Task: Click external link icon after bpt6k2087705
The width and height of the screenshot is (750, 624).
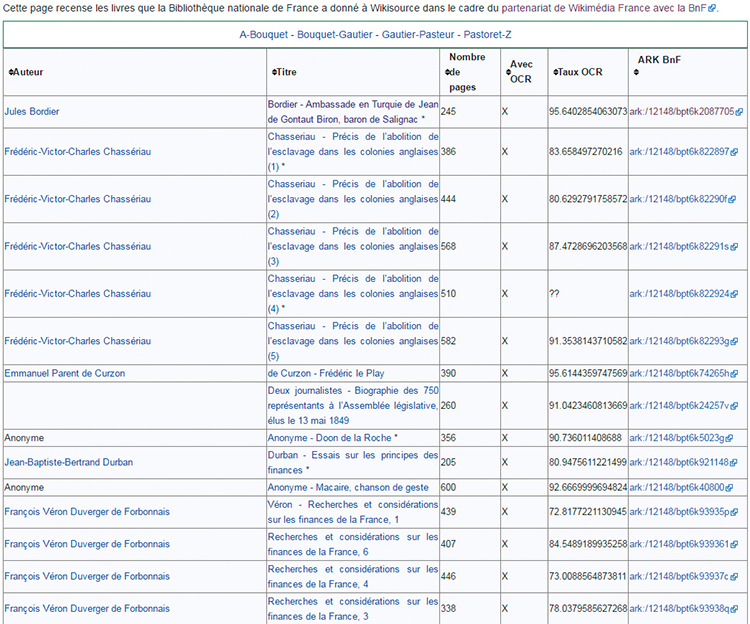Action: pyautogui.click(x=739, y=112)
